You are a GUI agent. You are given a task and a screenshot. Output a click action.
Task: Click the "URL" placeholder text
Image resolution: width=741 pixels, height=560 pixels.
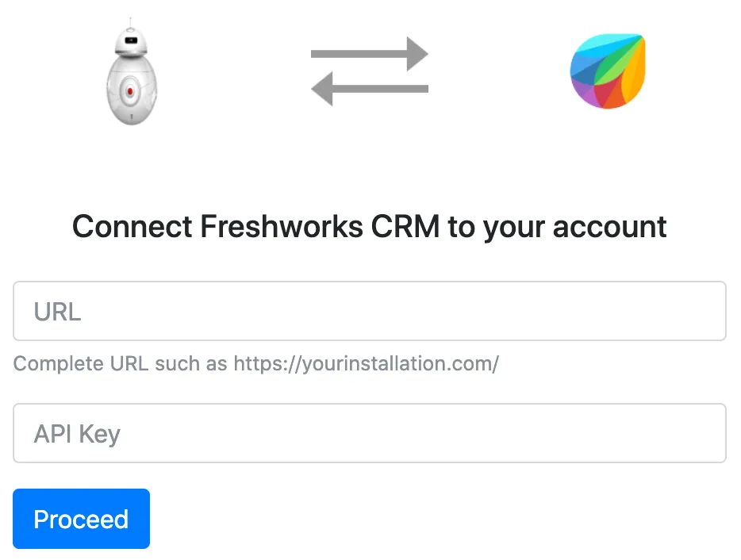[57, 312]
